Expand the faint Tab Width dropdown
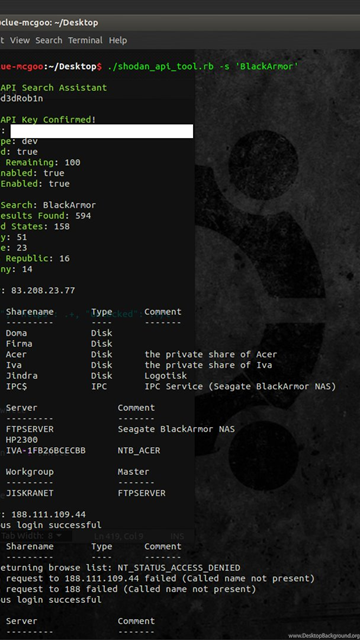Viewport: 360px width, 640px height. pos(32,536)
